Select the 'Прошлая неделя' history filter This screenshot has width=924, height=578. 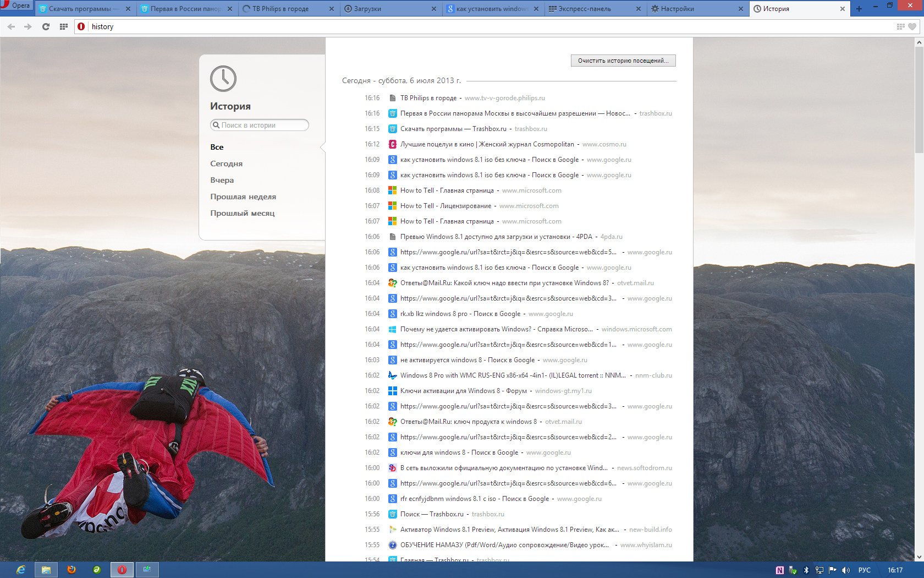243,197
